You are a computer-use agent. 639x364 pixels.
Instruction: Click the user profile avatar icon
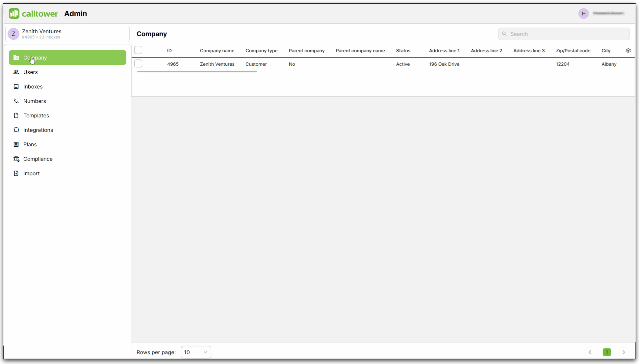coord(584,13)
